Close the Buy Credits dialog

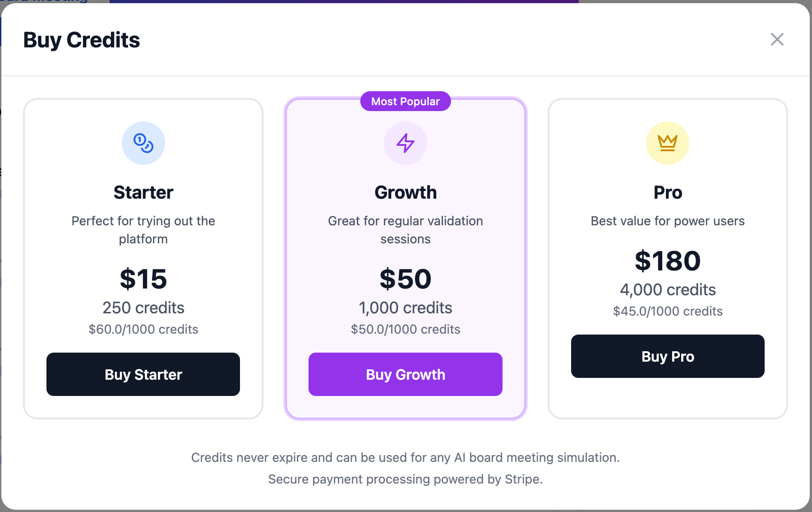777,39
